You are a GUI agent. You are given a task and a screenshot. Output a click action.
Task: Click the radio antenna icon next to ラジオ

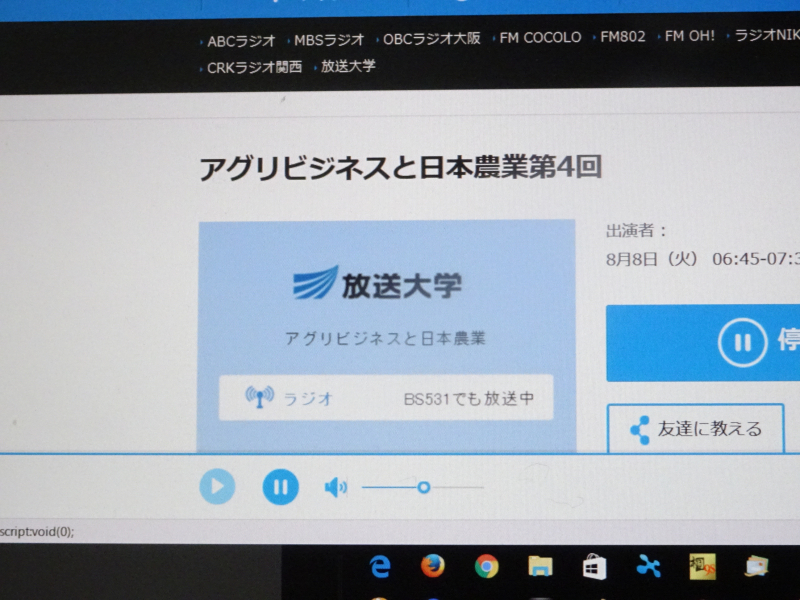tap(260, 397)
